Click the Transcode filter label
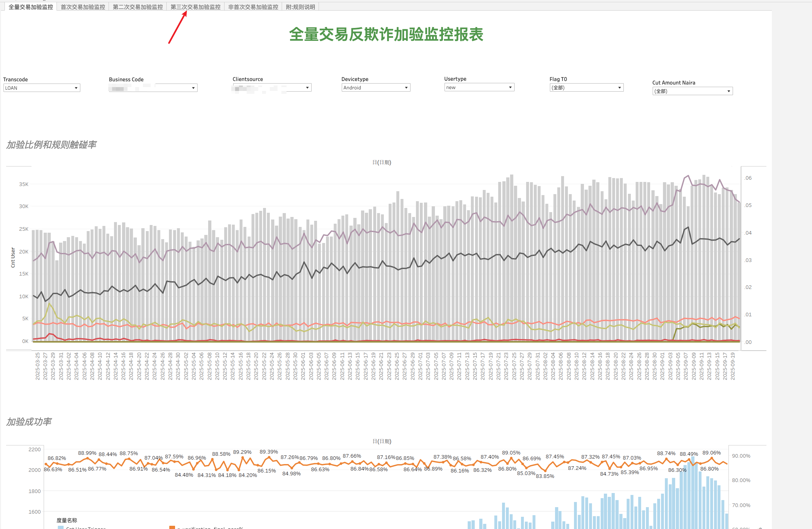This screenshot has width=812, height=529. click(x=15, y=79)
